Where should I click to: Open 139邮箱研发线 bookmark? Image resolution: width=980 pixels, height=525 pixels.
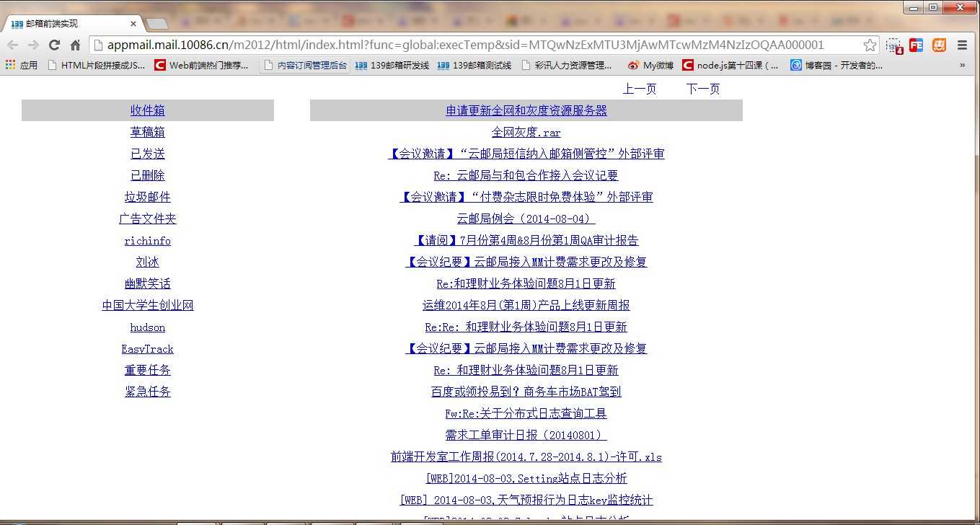(x=392, y=65)
